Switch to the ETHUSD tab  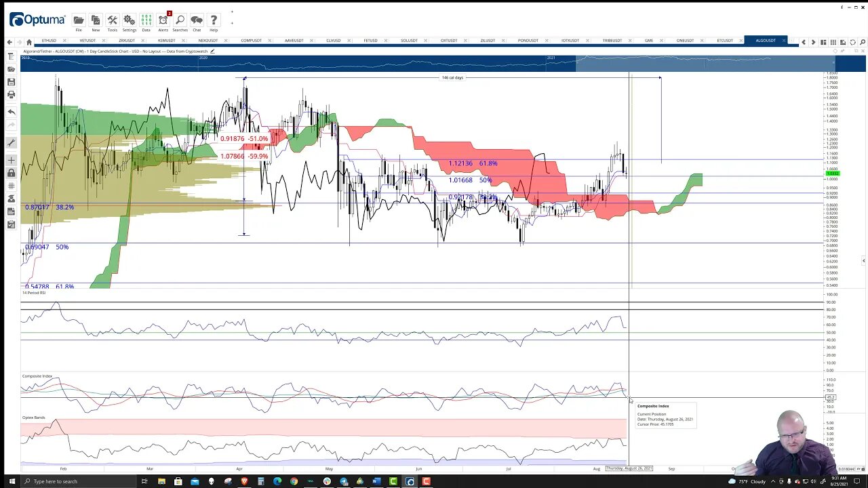(49, 41)
